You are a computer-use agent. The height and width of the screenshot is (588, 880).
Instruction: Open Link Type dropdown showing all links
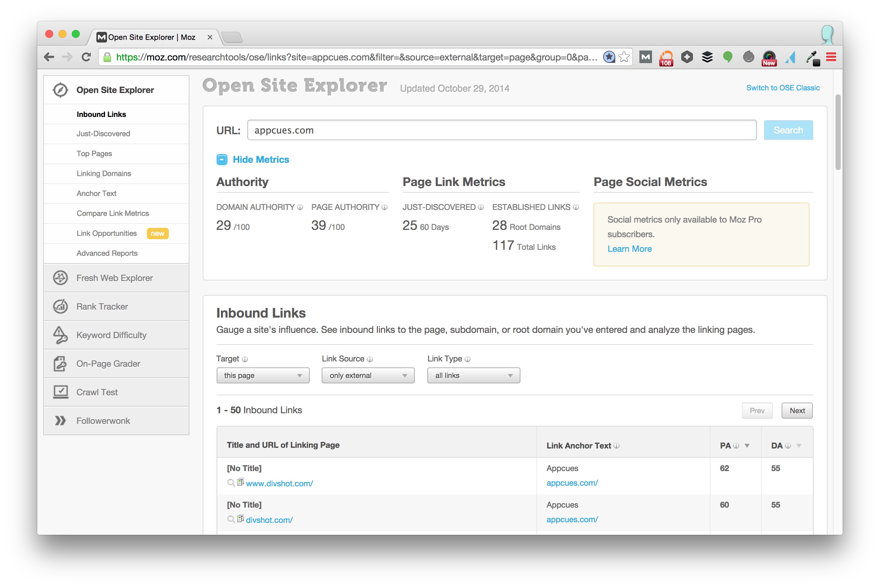coord(474,375)
